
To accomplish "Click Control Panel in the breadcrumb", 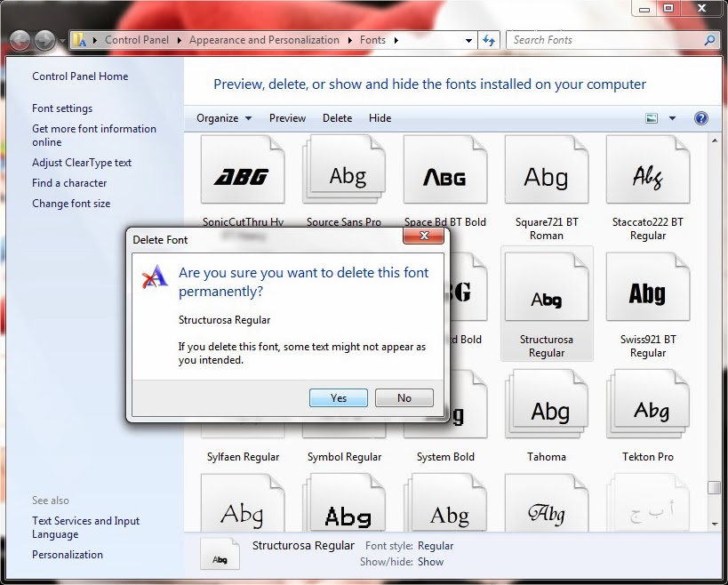I will point(137,40).
